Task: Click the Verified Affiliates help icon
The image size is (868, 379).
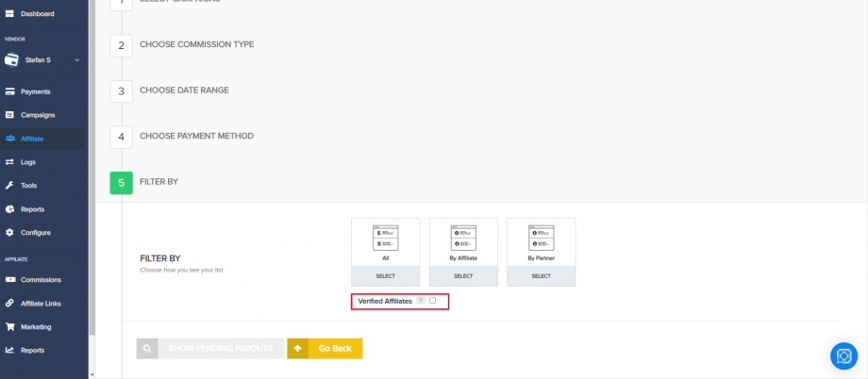Action: pyautogui.click(x=421, y=301)
